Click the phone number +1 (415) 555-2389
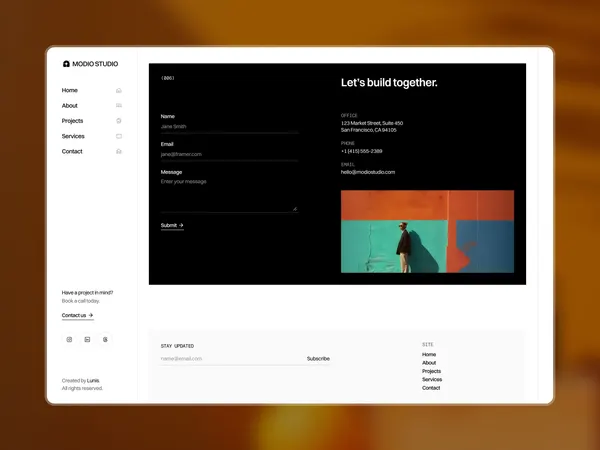Image resolution: width=600 pixels, height=450 pixels. point(362,151)
